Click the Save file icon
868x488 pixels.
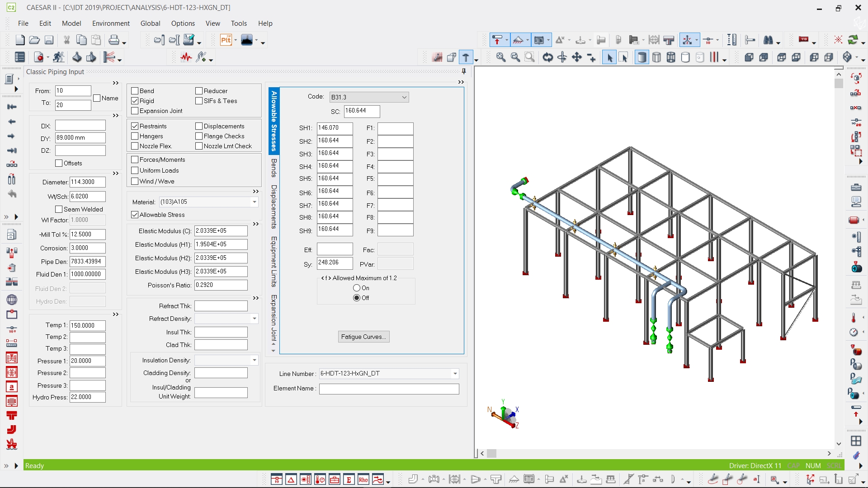pyautogui.click(x=49, y=40)
